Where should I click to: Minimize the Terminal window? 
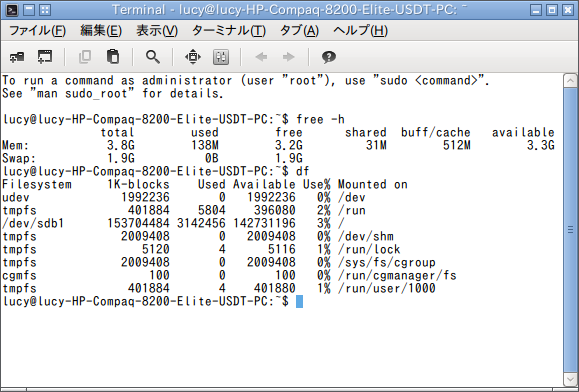[536, 10]
